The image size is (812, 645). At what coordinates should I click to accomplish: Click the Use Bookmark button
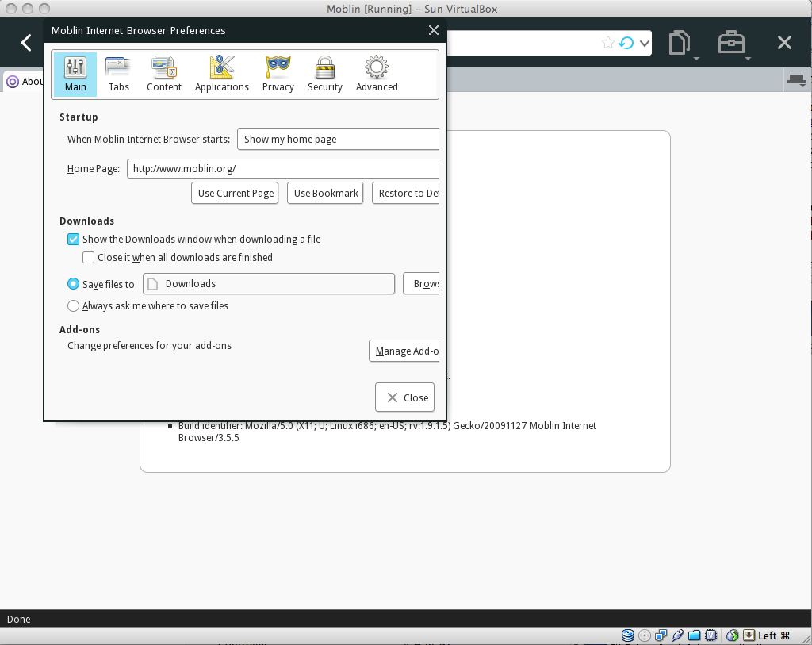click(x=325, y=194)
